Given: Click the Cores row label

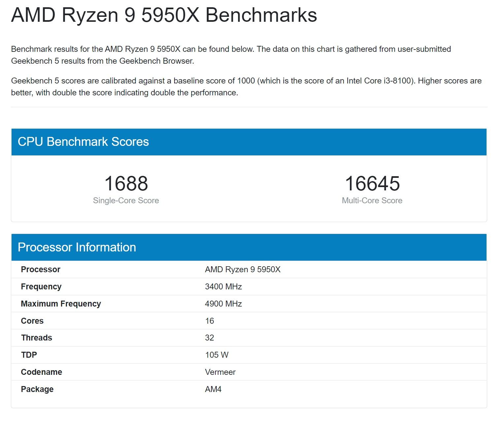Looking at the screenshot, I should click(x=32, y=321).
